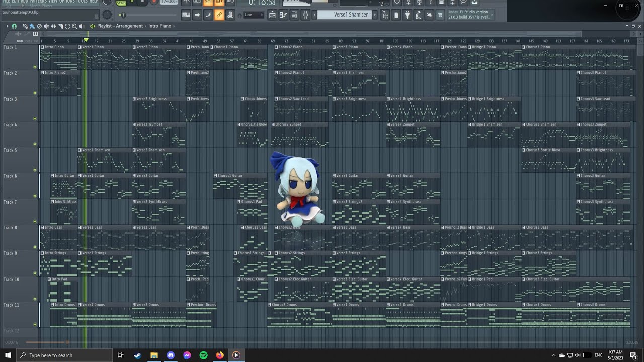This screenshot has height=362, width=644.
Task: Open playlist options arrow menu
Action: click(7, 26)
